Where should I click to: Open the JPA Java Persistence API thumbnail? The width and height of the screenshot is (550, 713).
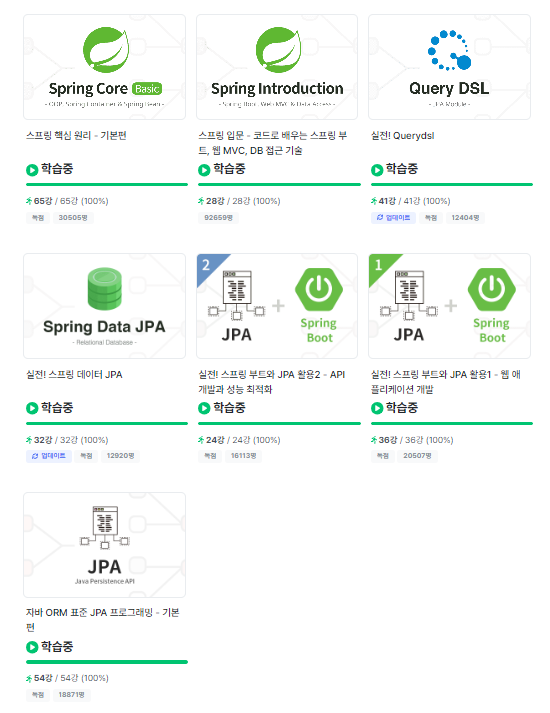pos(105,545)
